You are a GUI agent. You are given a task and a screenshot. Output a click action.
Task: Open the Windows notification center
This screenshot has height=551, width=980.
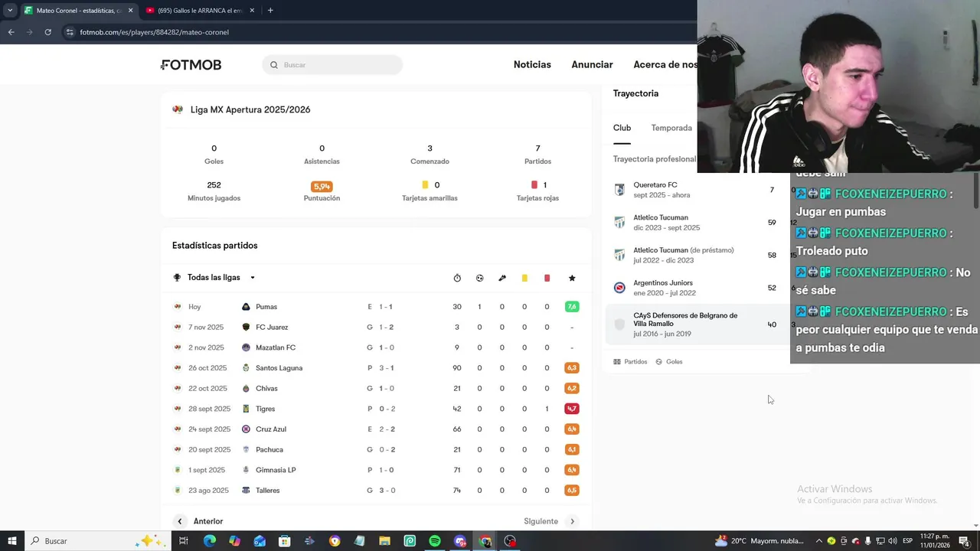(964, 541)
